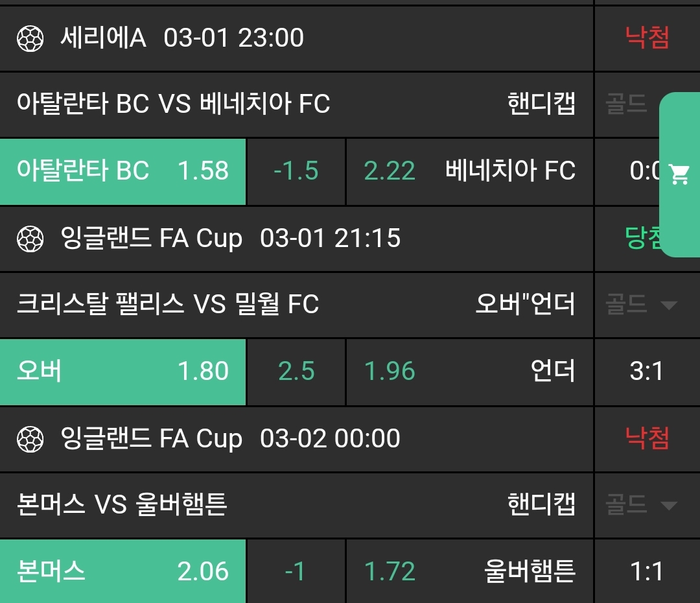Open 크리스탈 팰리스 VS 밀월 FC match
700x603 pixels.
click(x=167, y=304)
